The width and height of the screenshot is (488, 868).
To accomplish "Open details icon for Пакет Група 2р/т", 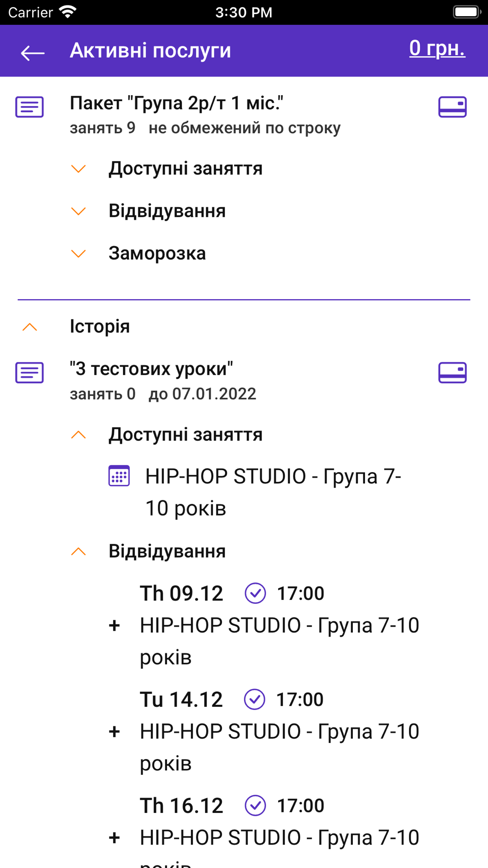I will click(x=29, y=107).
